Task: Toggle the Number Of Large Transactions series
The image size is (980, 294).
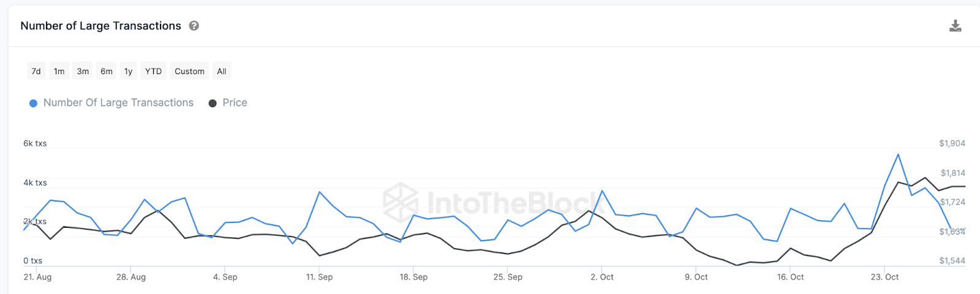Action: [118, 103]
